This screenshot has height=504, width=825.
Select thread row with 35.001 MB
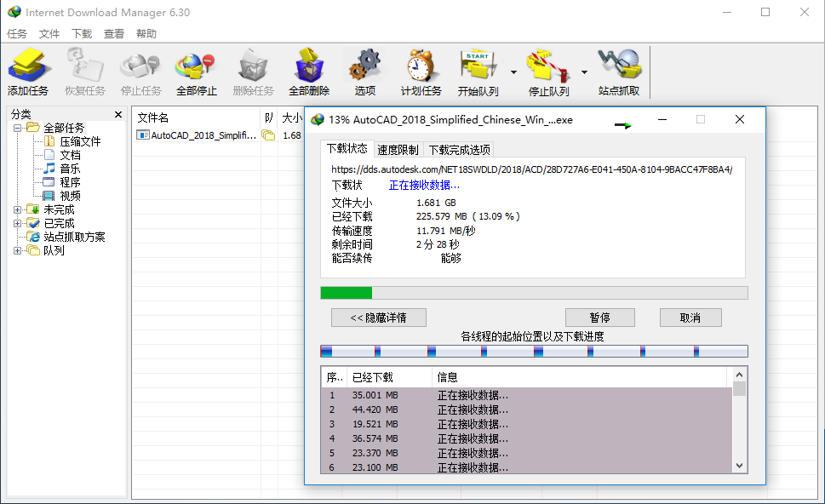[x=527, y=395]
